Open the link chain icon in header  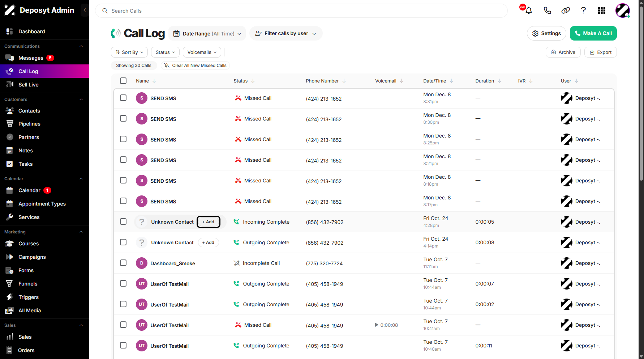click(566, 10)
